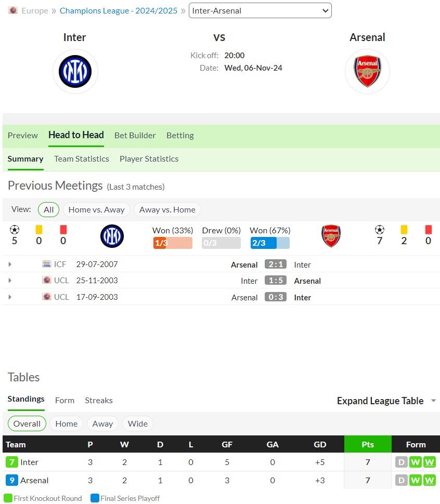Switch standings filter to Wide

[x=138, y=423]
